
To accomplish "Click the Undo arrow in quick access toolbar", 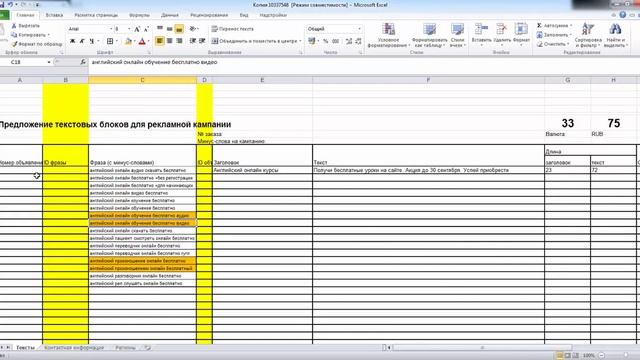I will (10, 4).
